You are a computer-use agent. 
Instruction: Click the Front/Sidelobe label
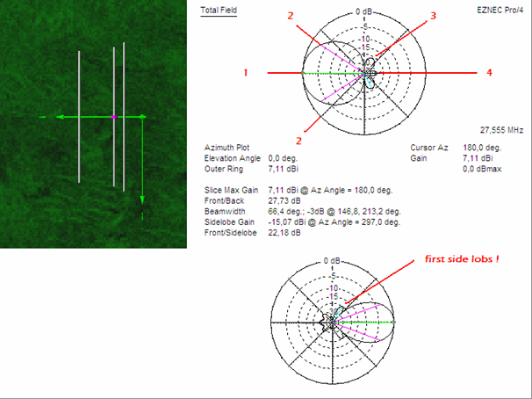point(230,233)
